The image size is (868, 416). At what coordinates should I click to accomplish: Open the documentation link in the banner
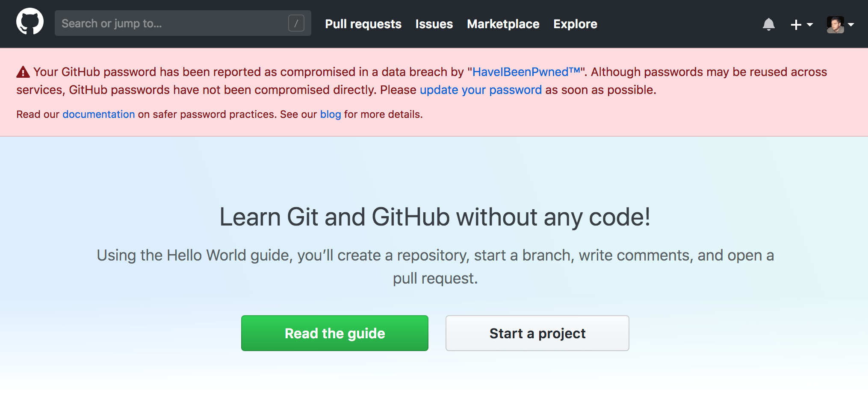(x=98, y=114)
